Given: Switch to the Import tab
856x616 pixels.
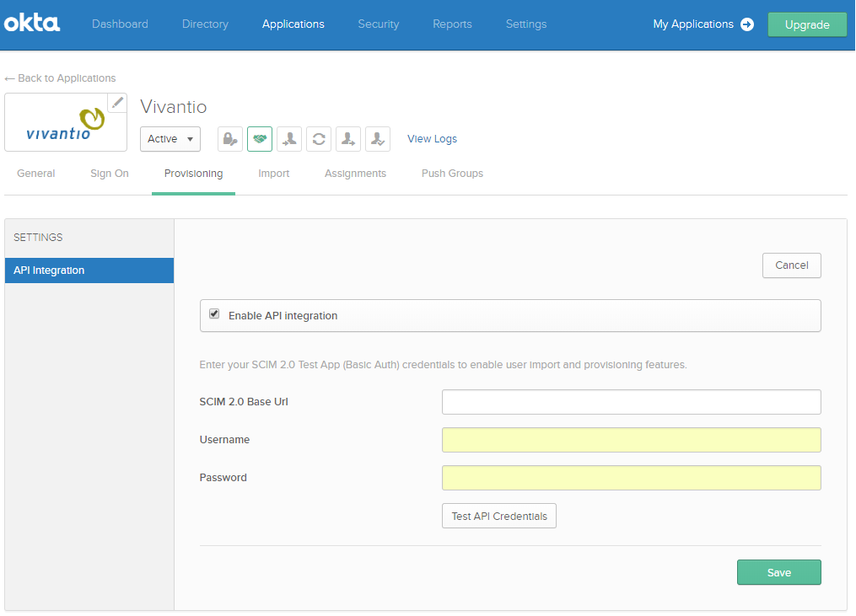Looking at the screenshot, I should (x=274, y=174).
